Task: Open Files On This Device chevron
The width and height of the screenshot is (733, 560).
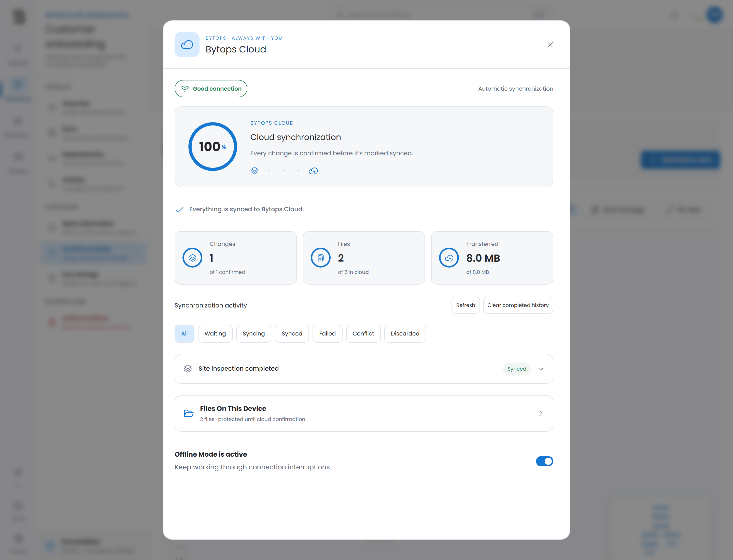Action: click(541, 413)
